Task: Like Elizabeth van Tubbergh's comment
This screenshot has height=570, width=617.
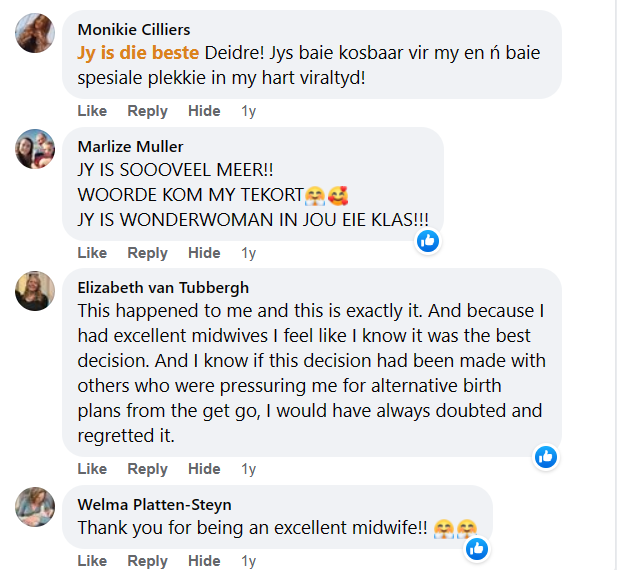Action: coord(92,469)
